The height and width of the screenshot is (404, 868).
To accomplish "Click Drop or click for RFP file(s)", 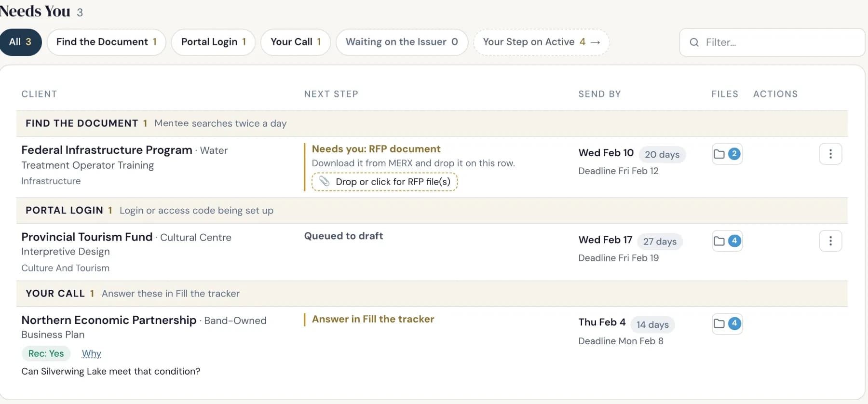I will (x=384, y=182).
